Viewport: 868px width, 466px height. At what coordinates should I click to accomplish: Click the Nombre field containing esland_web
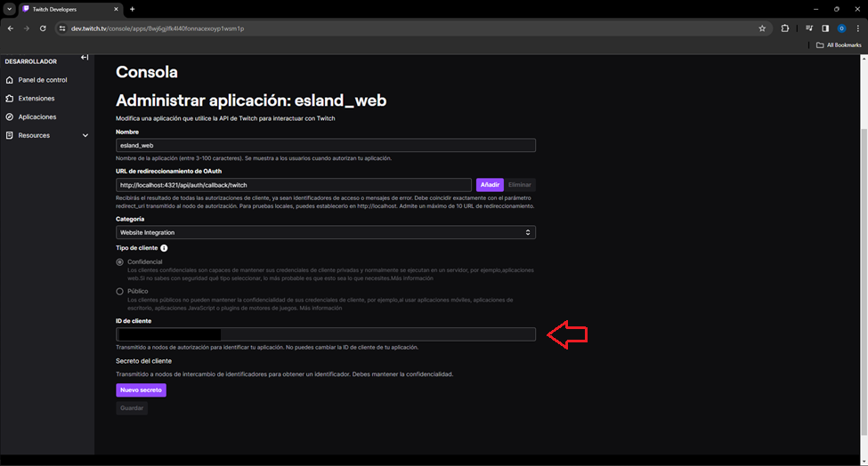point(326,145)
